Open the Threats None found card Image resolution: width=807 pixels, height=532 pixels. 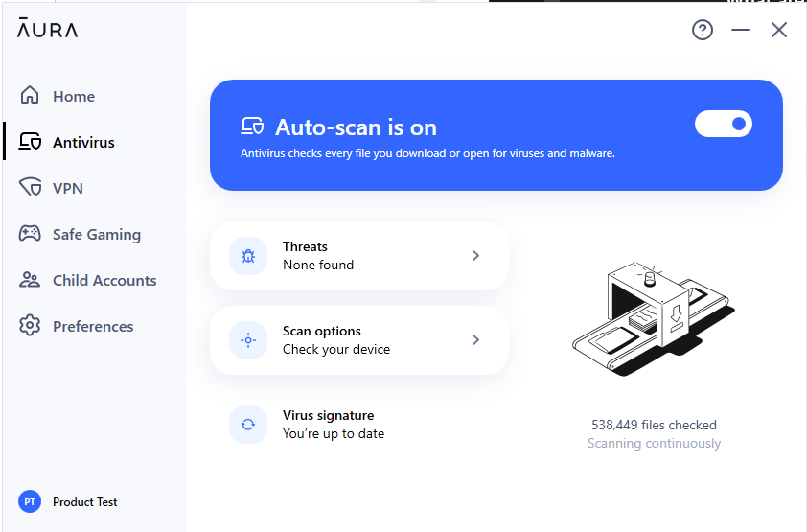[x=359, y=256]
